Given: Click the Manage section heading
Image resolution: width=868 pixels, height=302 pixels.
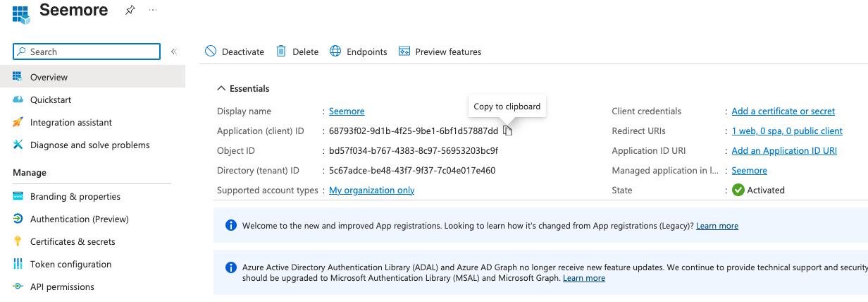Looking at the screenshot, I should 30,172.
